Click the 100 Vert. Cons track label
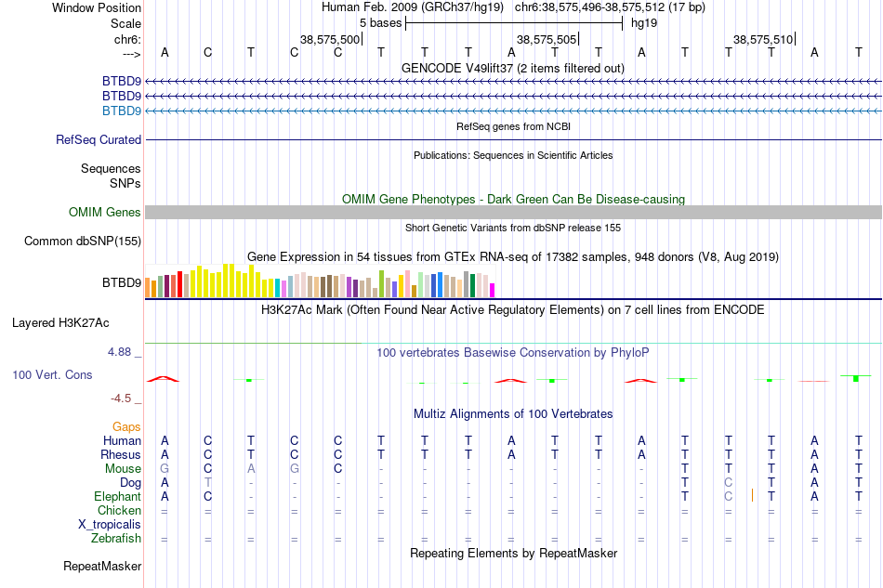 (x=52, y=374)
